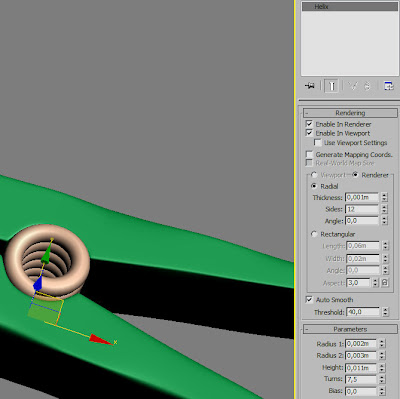Screen dimensions: 400x399
Task: Click the Threshold spinner arrows
Action: pyautogui.click(x=386, y=312)
